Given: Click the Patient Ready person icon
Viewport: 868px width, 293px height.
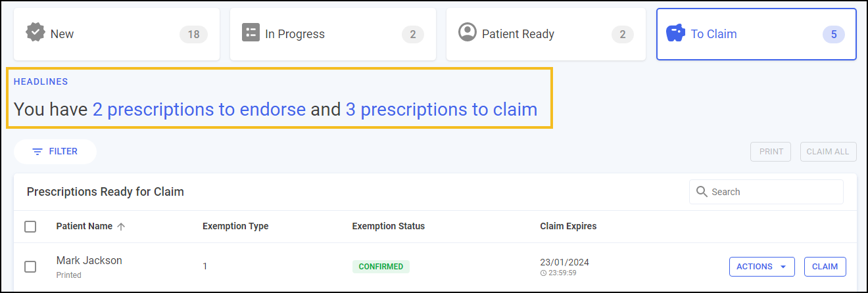Looking at the screenshot, I should tap(468, 32).
